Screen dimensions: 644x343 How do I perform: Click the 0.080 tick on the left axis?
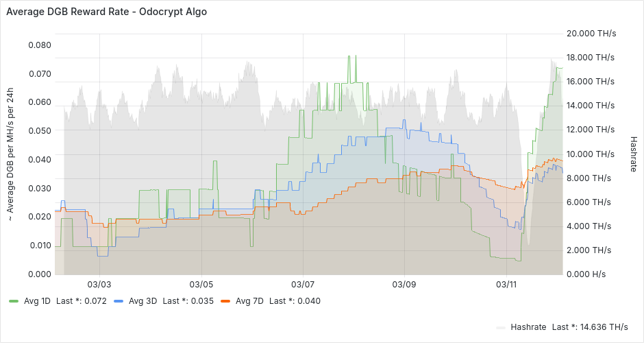point(39,45)
